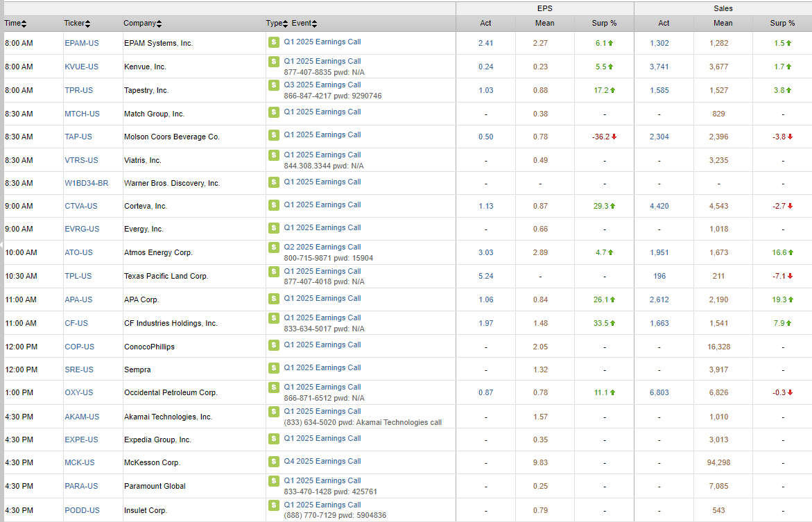Click the green dollar icon for Expedia Group

click(274, 438)
